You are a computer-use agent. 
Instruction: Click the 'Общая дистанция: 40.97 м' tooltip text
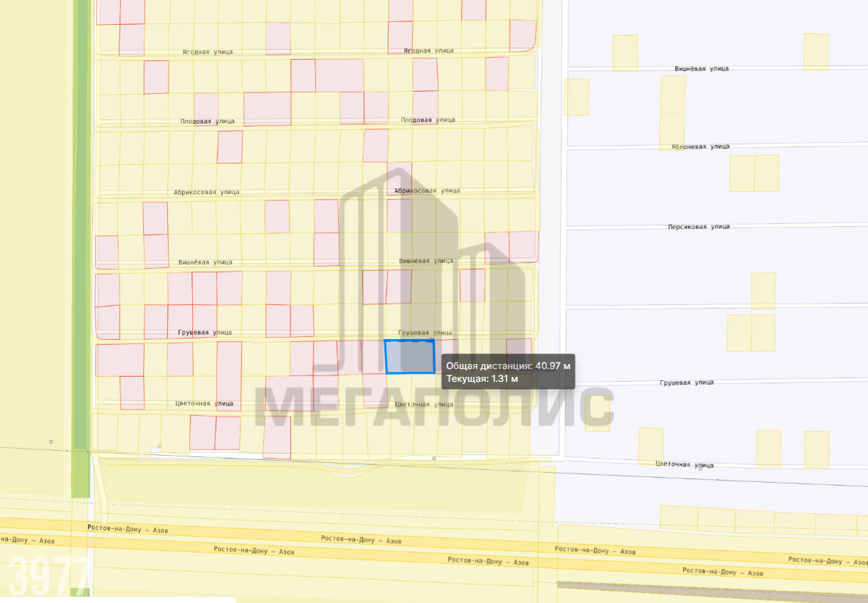pyautogui.click(x=508, y=365)
